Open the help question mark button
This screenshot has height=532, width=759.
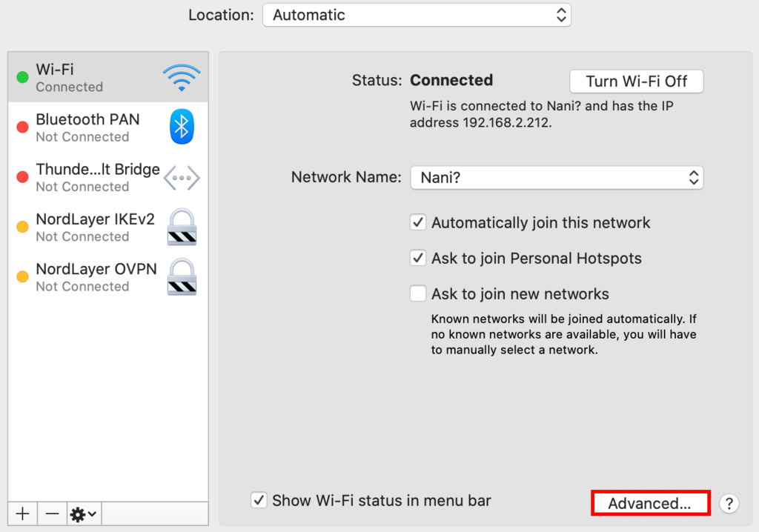tap(729, 504)
